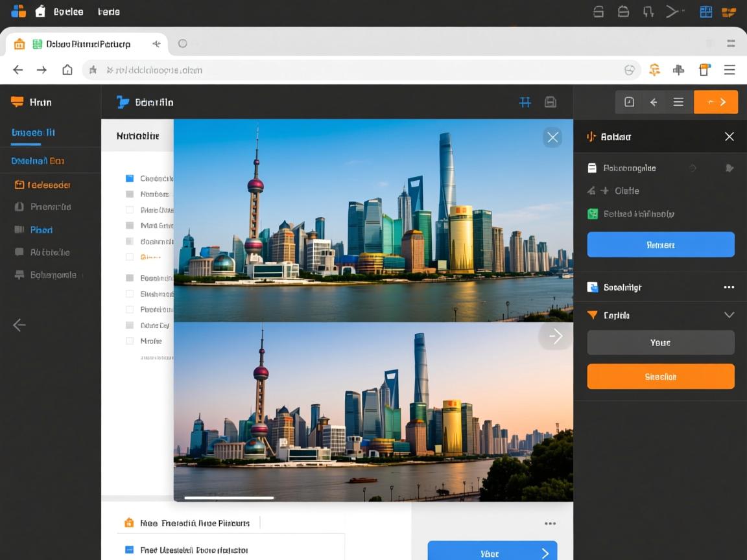Image resolution: width=747 pixels, height=560 pixels.
Task: Tick the second checkbox in the list
Action: pos(129,194)
